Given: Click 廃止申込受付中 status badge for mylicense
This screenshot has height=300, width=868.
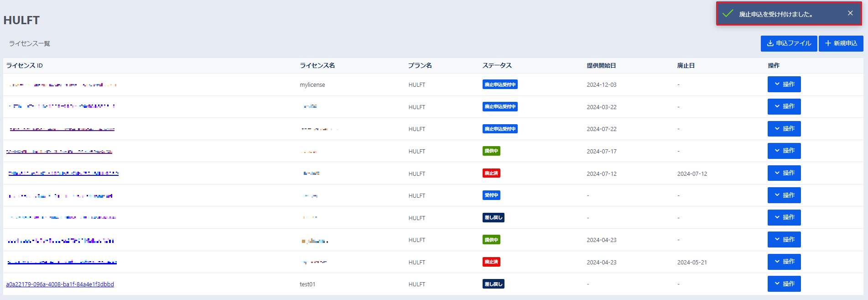Looking at the screenshot, I should click(500, 84).
